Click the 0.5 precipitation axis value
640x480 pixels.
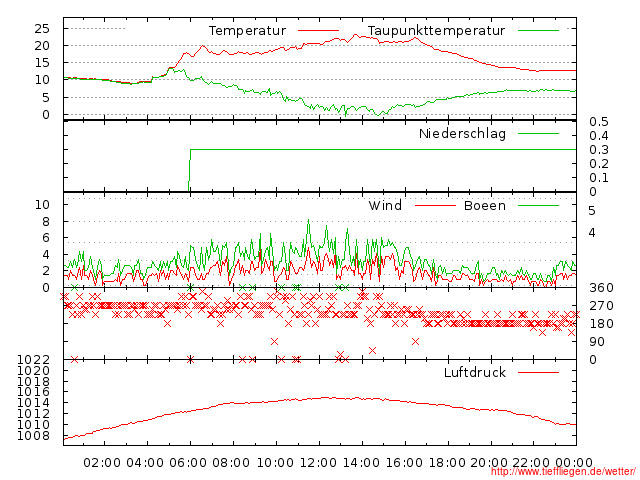click(599, 122)
